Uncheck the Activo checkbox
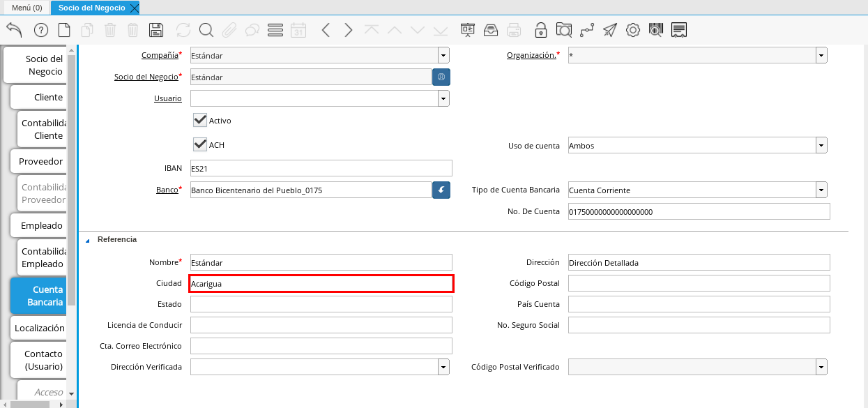The height and width of the screenshot is (408, 868). (x=201, y=120)
